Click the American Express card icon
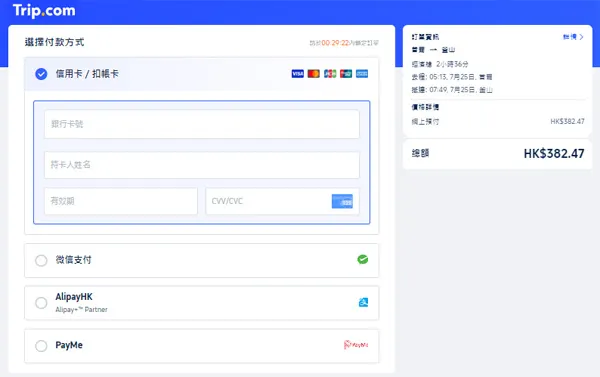 coord(362,73)
